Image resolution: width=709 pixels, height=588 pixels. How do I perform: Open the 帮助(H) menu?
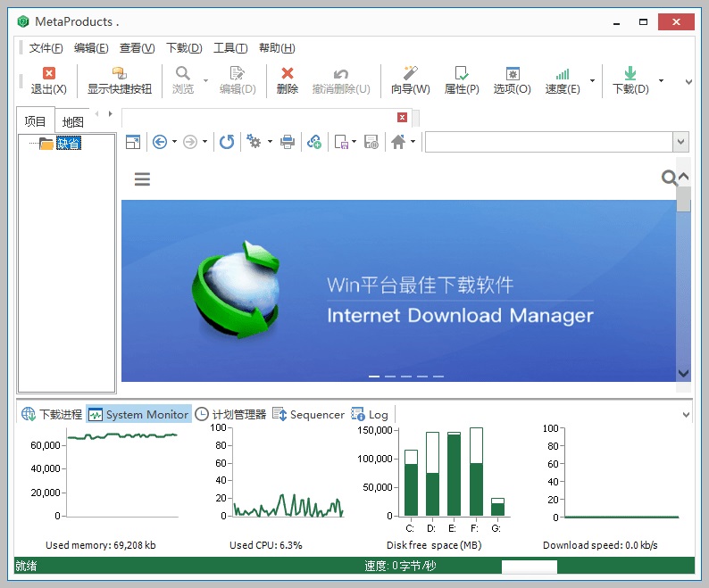click(277, 48)
